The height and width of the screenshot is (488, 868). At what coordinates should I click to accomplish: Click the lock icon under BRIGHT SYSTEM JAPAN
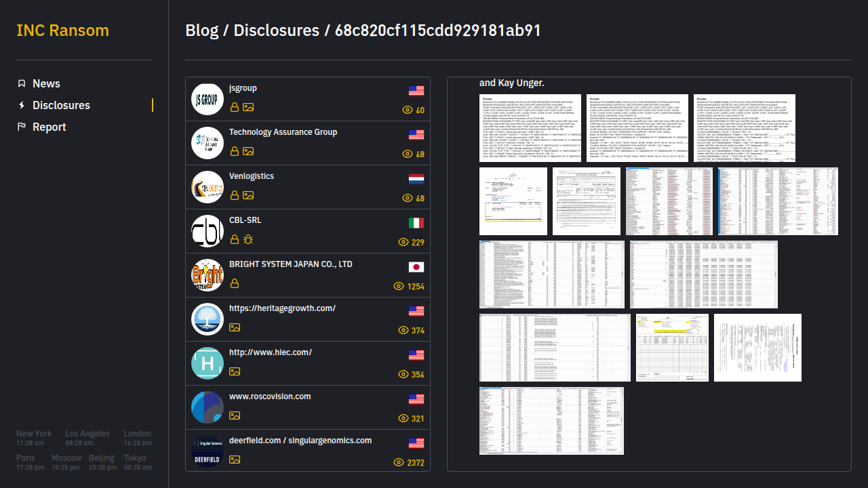click(235, 283)
